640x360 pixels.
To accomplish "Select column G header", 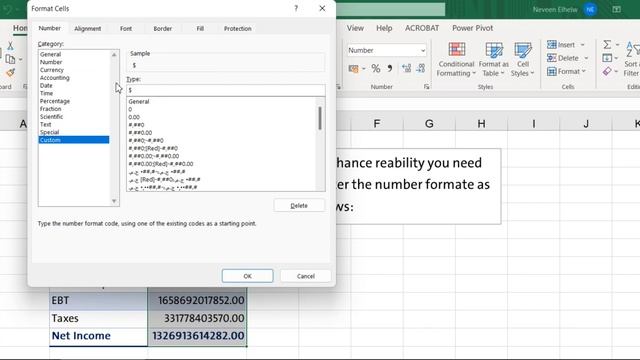I will [x=429, y=124].
